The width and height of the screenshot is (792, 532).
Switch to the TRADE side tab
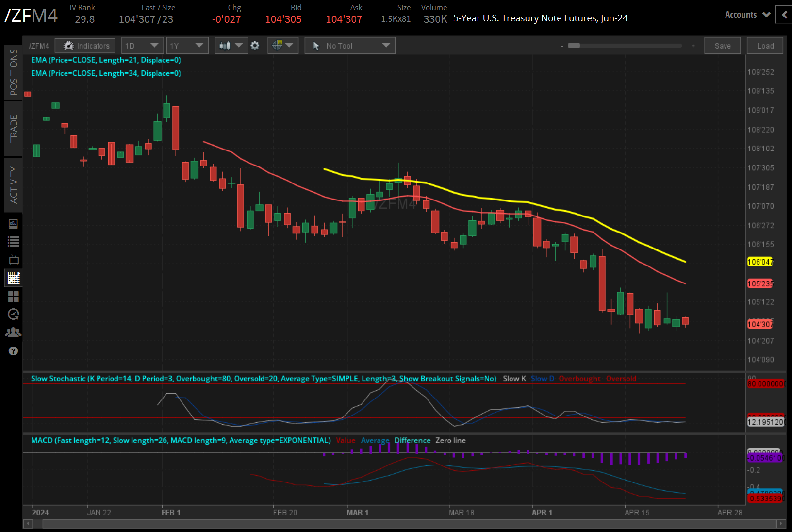tap(14, 128)
